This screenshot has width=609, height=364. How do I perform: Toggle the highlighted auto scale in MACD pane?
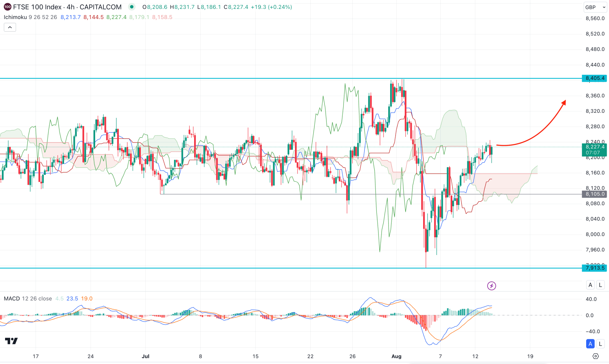(x=590, y=344)
